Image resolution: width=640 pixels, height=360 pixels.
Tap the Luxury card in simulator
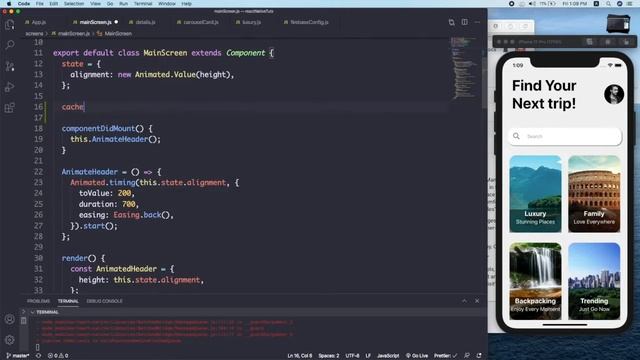point(535,194)
